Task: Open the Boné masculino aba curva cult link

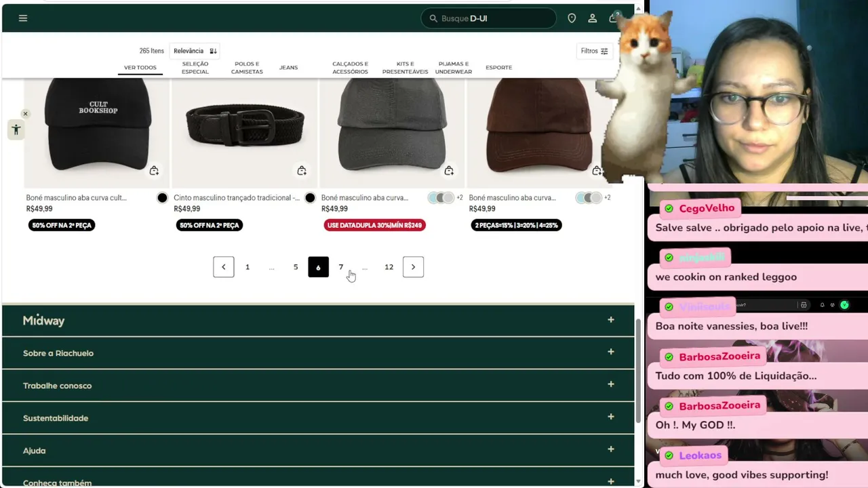Action: click(x=76, y=198)
